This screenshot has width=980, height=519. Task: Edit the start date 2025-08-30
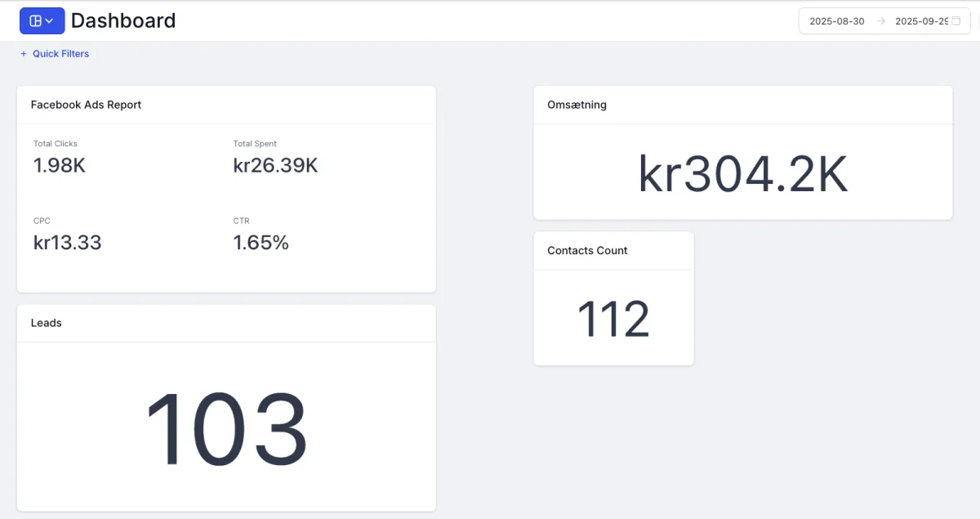click(x=836, y=21)
